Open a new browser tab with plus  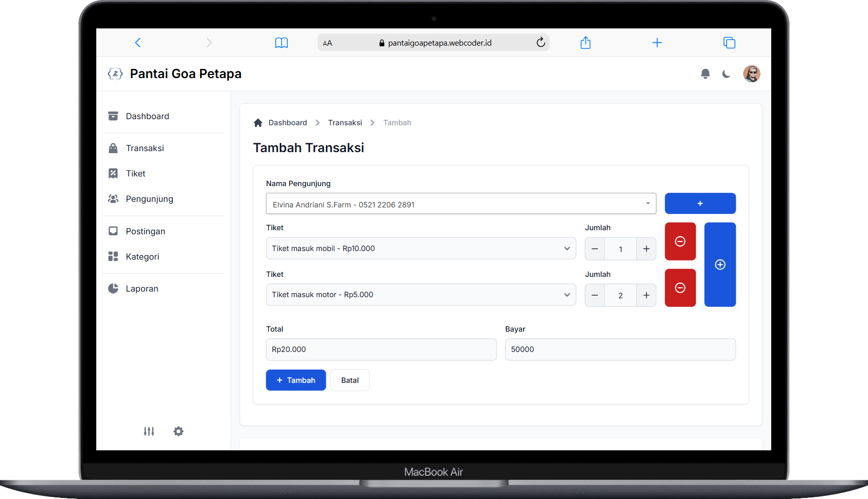pyautogui.click(x=657, y=43)
